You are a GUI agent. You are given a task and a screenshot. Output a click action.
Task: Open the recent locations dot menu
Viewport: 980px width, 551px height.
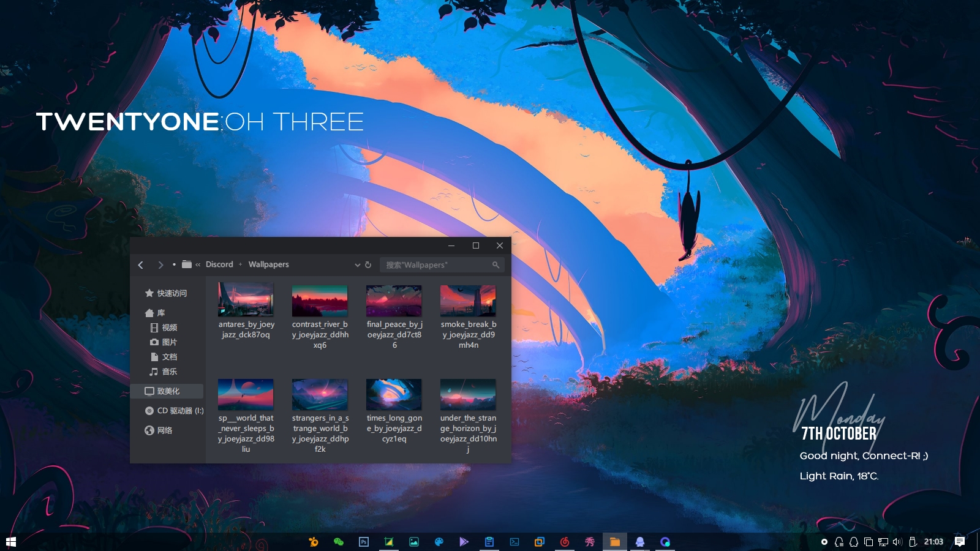coord(174,264)
